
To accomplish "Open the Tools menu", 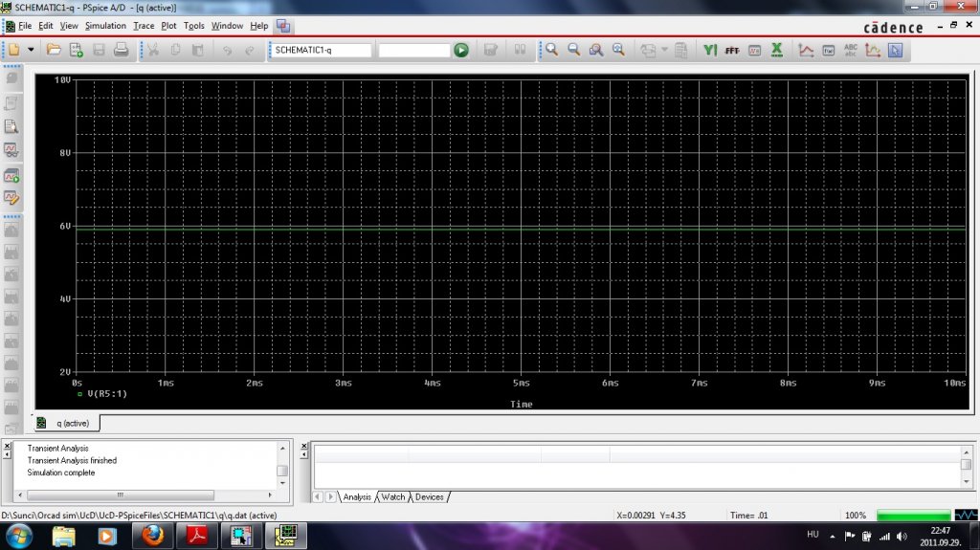I will [x=193, y=26].
